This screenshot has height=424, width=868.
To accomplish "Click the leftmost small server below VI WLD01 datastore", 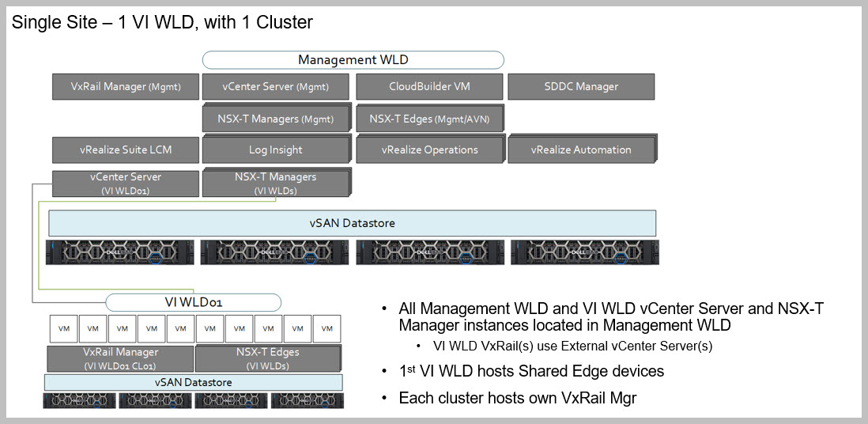I will pyautogui.click(x=79, y=400).
